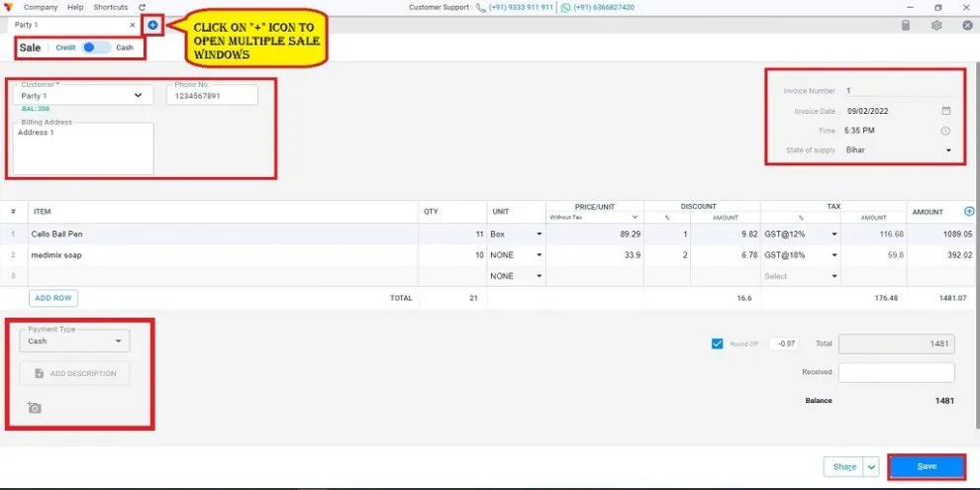Image resolution: width=980 pixels, height=490 pixels.
Task: Click the Cello Ball Pen item cell
Action: (x=223, y=234)
